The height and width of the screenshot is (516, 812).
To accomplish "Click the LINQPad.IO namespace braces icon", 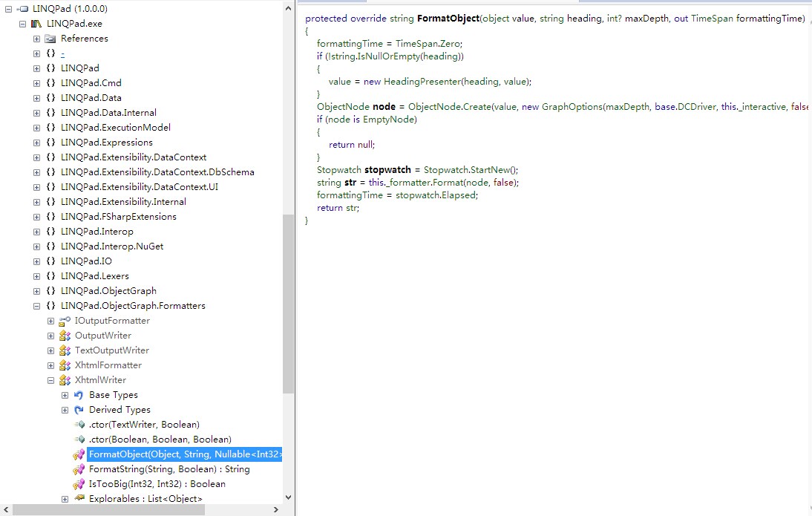I will point(50,261).
